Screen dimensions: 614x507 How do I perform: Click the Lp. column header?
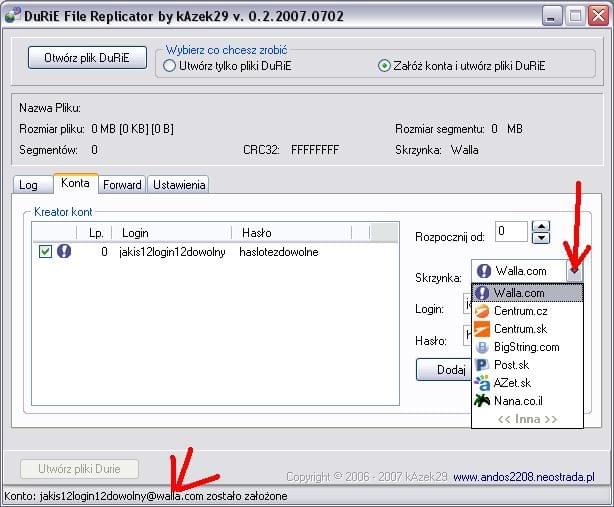[94, 233]
